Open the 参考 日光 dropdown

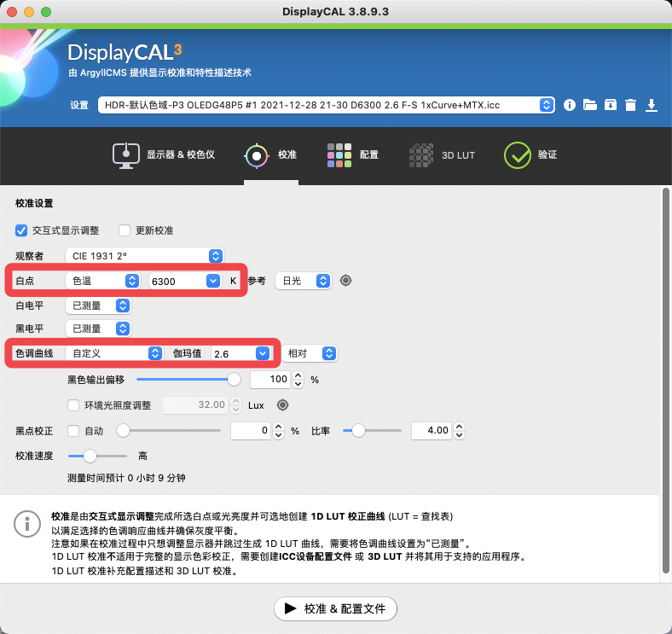pyautogui.click(x=304, y=281)
